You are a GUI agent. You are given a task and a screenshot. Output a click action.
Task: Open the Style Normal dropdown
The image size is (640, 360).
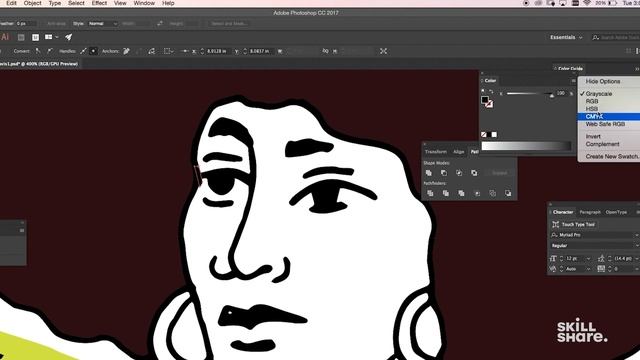tap(102, 24)
